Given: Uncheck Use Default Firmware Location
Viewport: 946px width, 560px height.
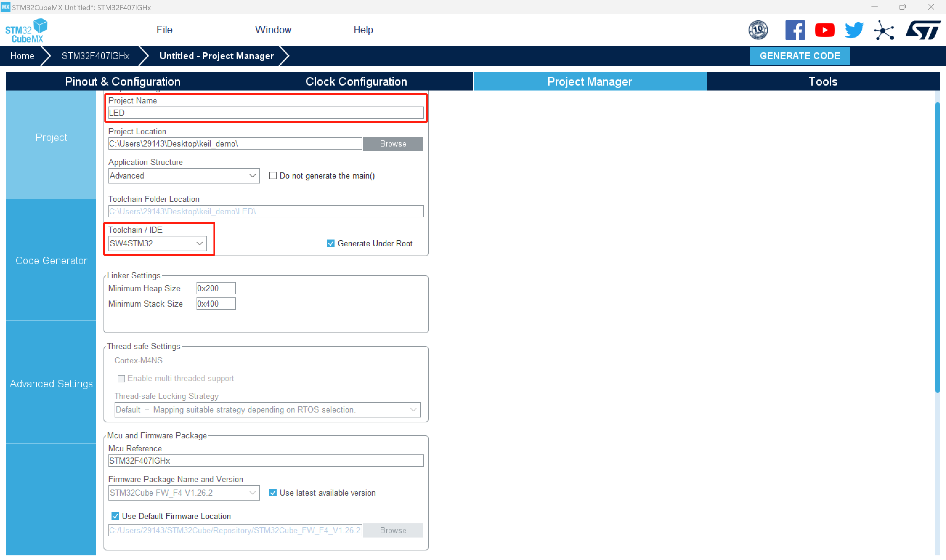Looking at the screenshot, I should point(115,516).
